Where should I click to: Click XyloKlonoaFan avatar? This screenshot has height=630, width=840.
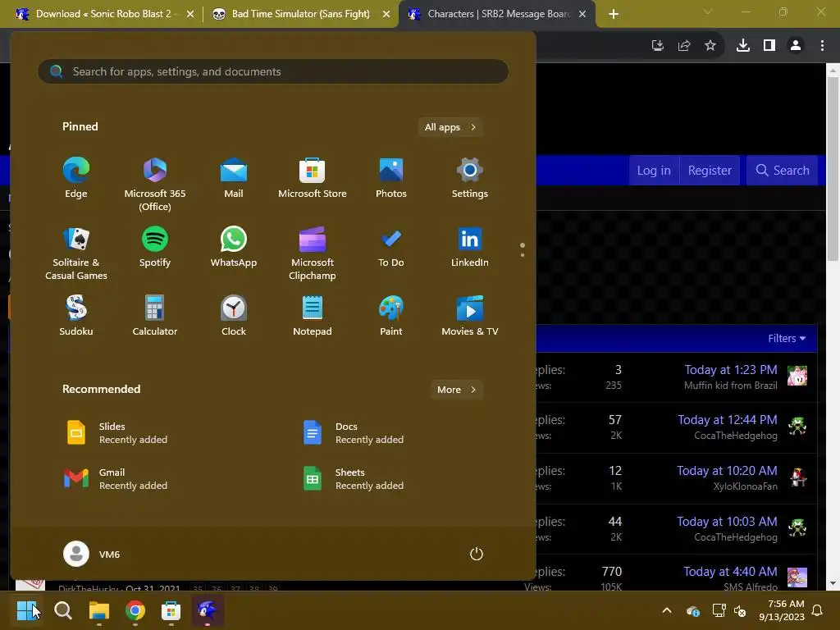797,477
